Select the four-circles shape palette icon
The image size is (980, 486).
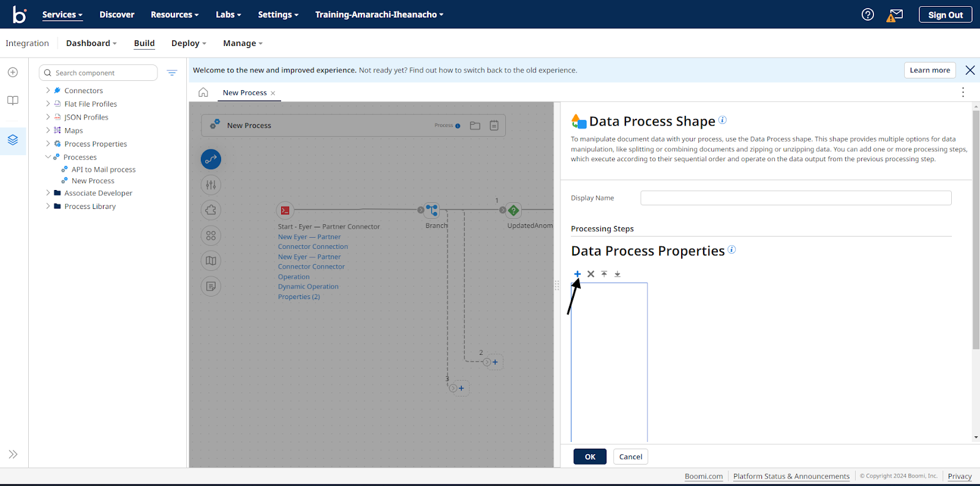(x=211, y=236)
